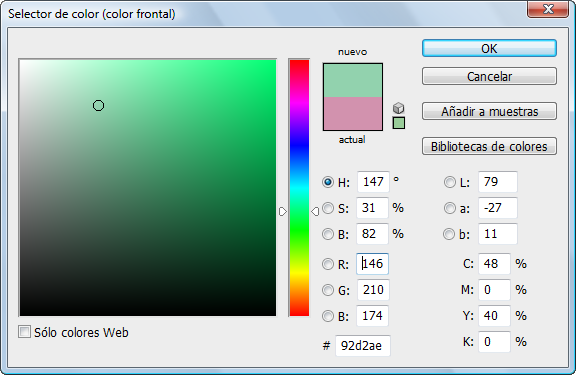Screen dimensions: 576x375
Task: Select the Lab a radio button
Action: pos(450,208)
